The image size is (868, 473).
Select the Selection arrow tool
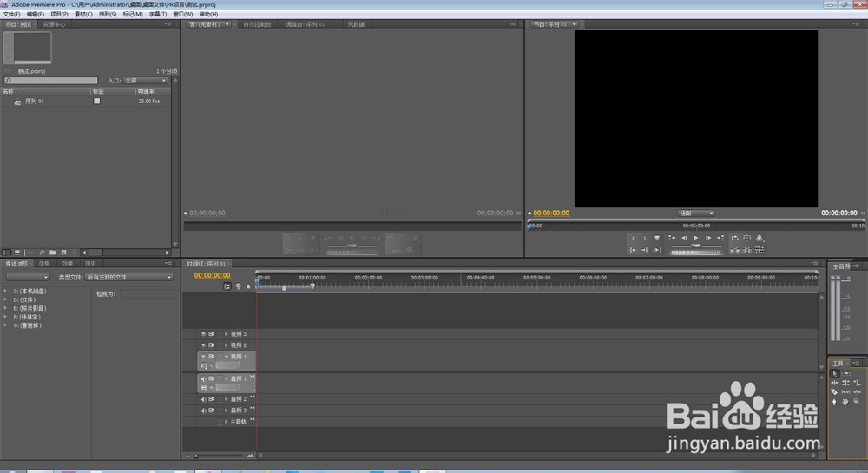point(835,373)
